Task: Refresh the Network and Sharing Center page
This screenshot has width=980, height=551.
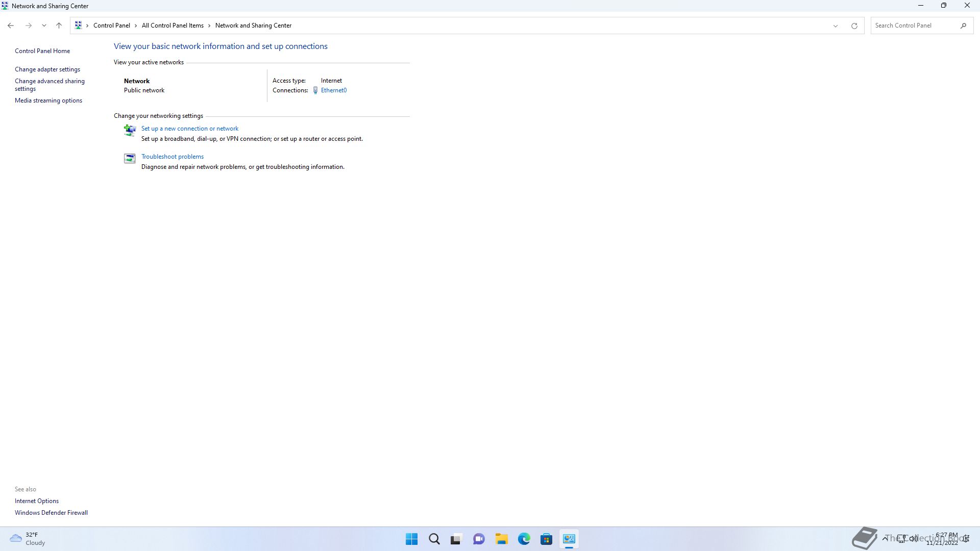Action: [854, 25]
